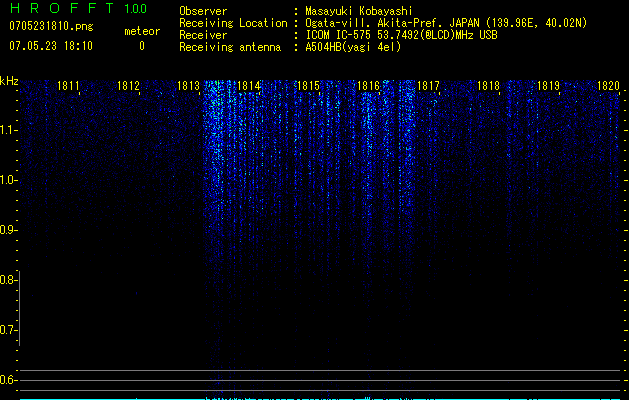Screen dimensions: 629x400
Task: Click the A504HB(yagi 4el) antenna text
Action: pos(353,47)
